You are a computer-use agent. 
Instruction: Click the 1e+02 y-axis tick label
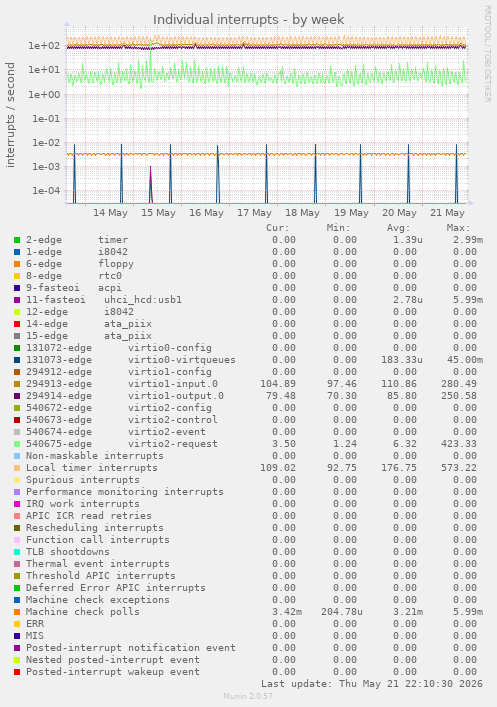coord(44,46)
